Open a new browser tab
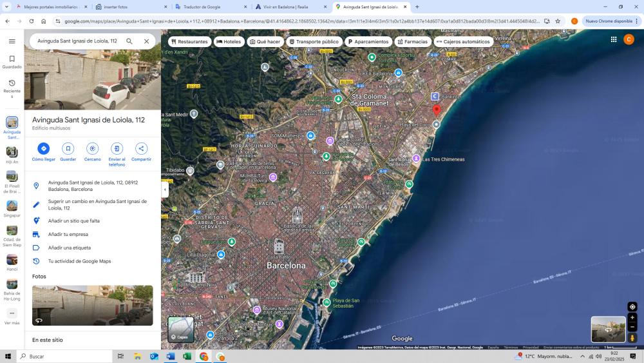 (417, 7)
